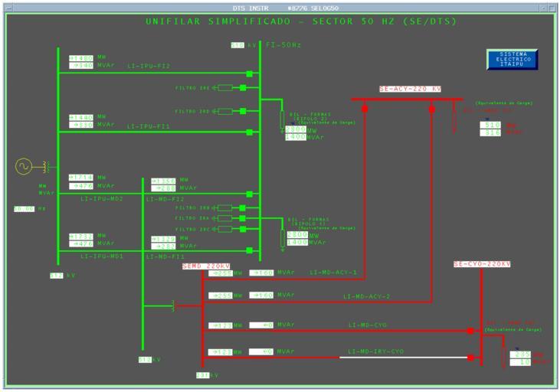The image size is (560, 392).
Task: Open the SE-CYO-220KV substation label
Action: (x=481, y=264)
